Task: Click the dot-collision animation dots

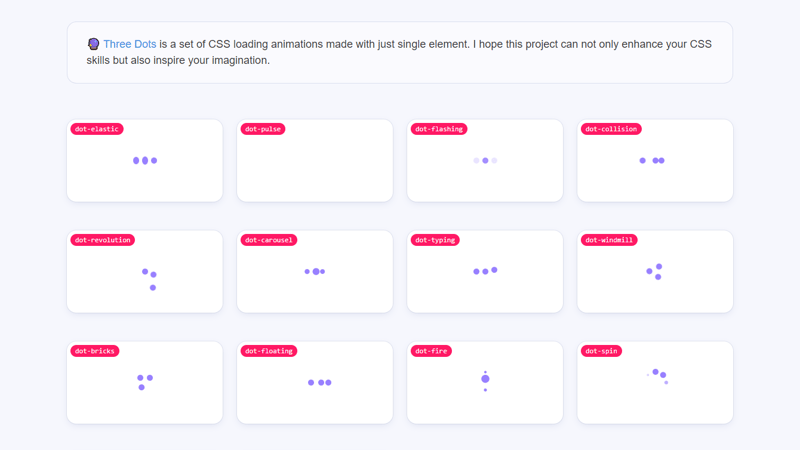Action: click(x=652, y=160)
